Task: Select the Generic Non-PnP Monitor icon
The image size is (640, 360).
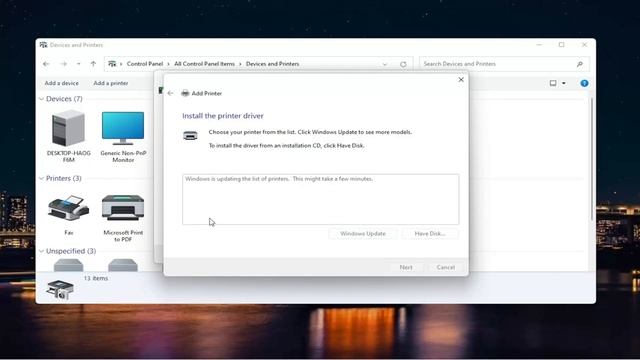Action: tap(123, 136)
